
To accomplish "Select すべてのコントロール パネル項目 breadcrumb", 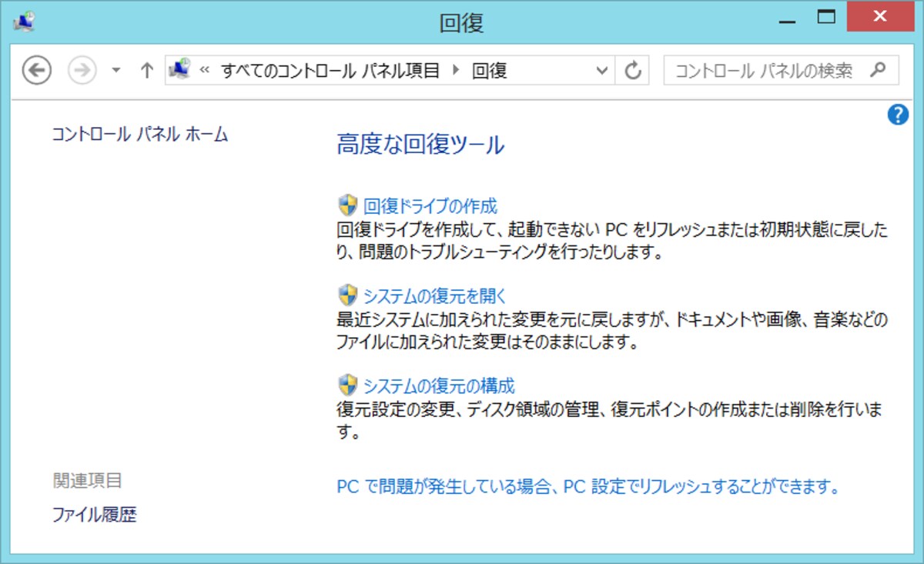I will click(x=330, y=71).
